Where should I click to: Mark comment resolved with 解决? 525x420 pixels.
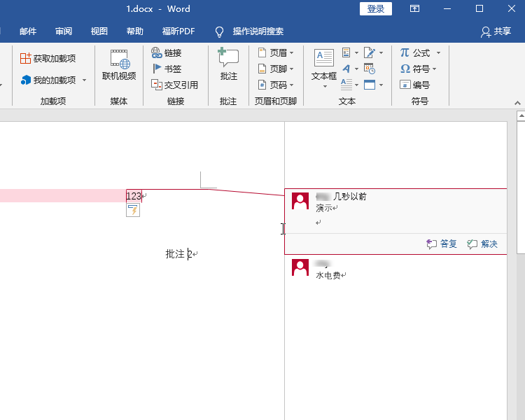click(x=482, y=244)
